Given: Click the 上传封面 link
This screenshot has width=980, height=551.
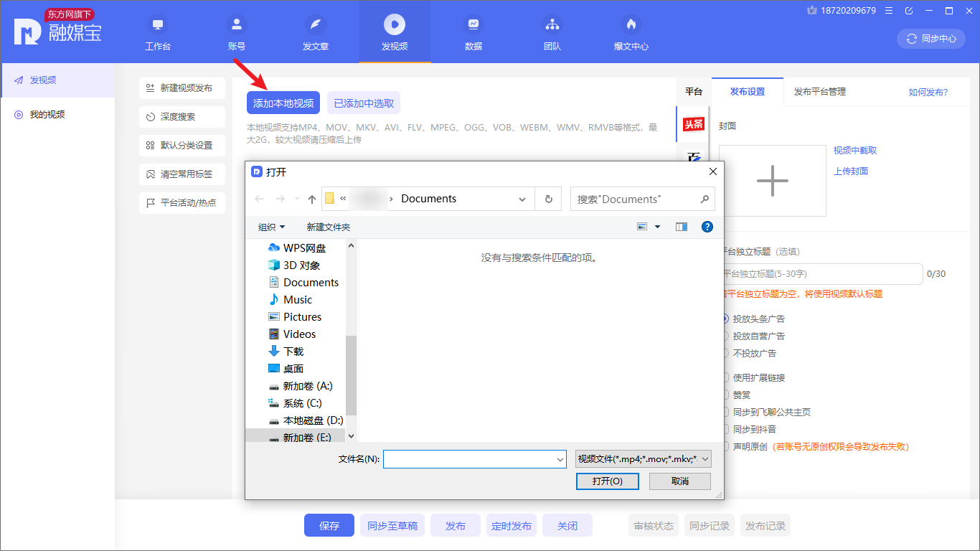Looking at the screenshot, I should [851, 171].
